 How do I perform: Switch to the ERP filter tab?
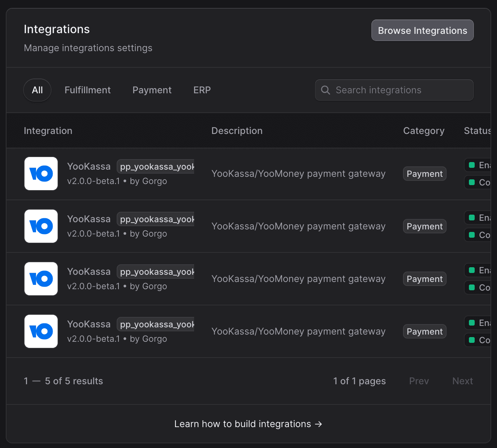pyautogui.click(x=202, y=90)
